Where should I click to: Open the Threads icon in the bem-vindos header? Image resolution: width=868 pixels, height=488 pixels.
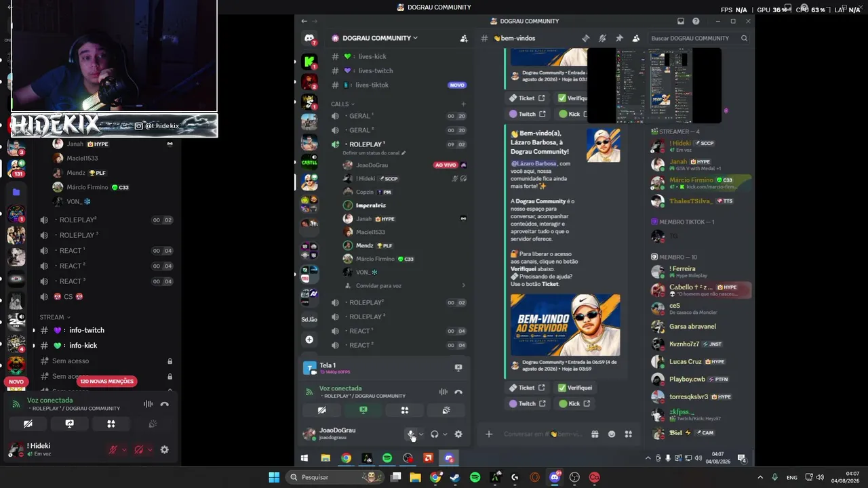point(586,39)
